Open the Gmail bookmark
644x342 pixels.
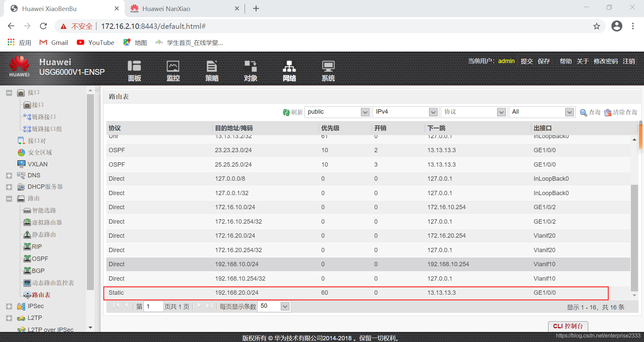[54, 43]
